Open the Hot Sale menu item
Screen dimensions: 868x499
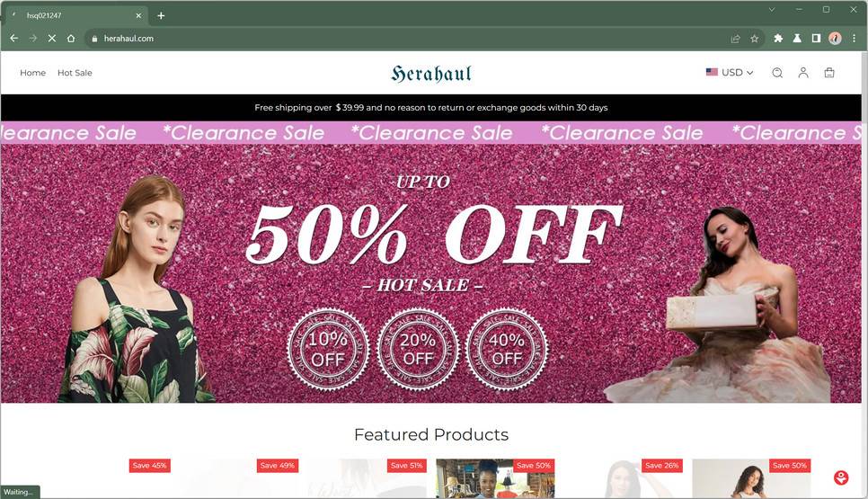75,73
